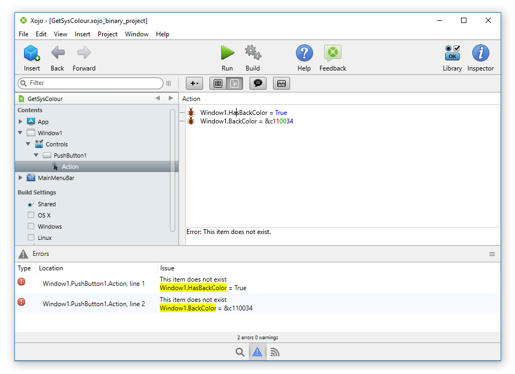The width and height of the screenshot is (515, 374).
Task: Open the Insert menu
Action: tap(82, 34)
